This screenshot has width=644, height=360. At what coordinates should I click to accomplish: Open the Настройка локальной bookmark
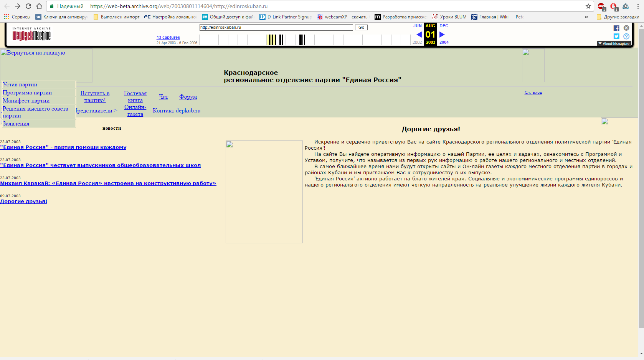[x=170, y=17]
